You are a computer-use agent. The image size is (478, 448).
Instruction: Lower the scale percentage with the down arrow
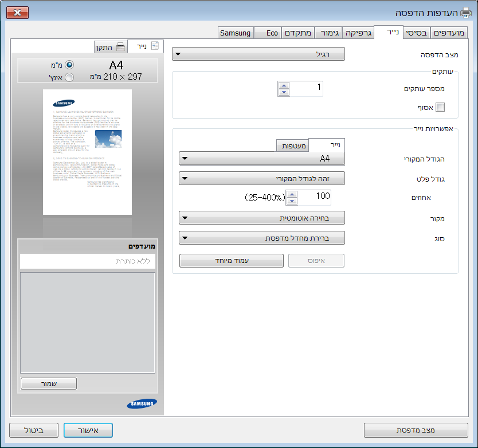click(x=292, y=201)
